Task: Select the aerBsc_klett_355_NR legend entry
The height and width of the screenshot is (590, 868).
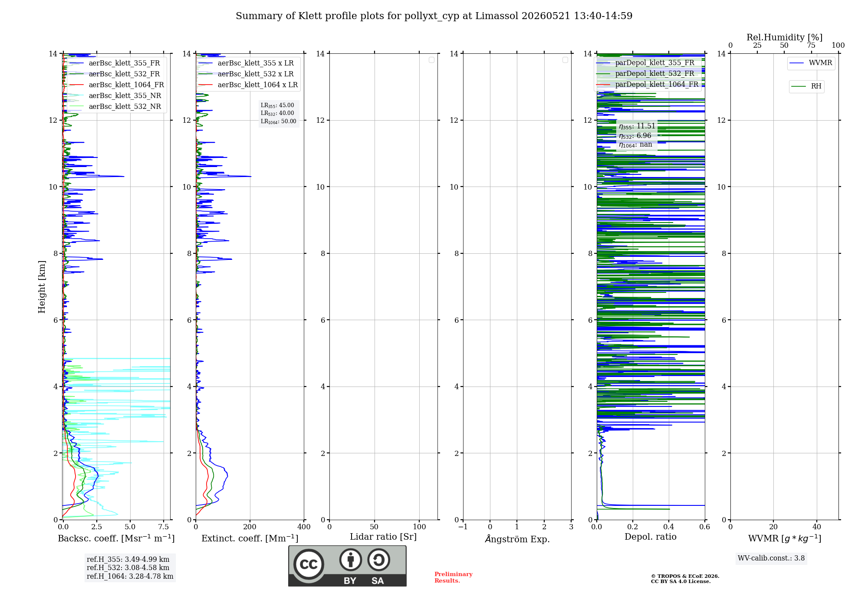Action: click(116, 96)
